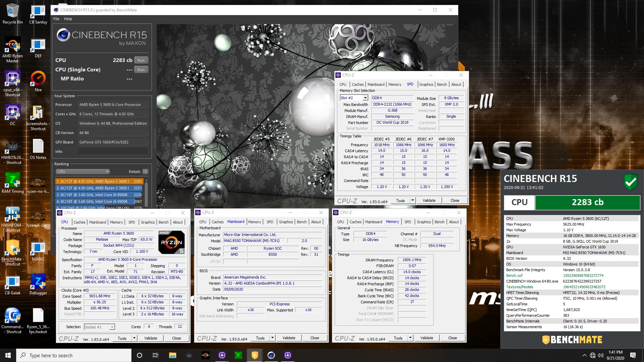Open the Recycle Bin desktop icon
Screen dimensions: 644x362
[x=13, y=14]
